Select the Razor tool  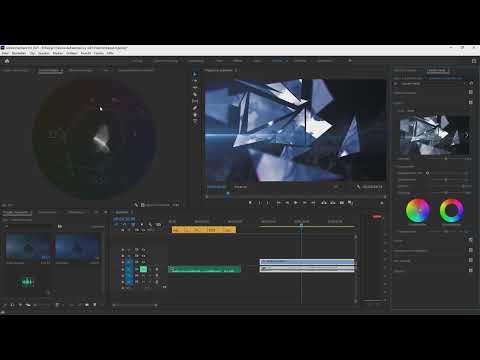[195, 94]
